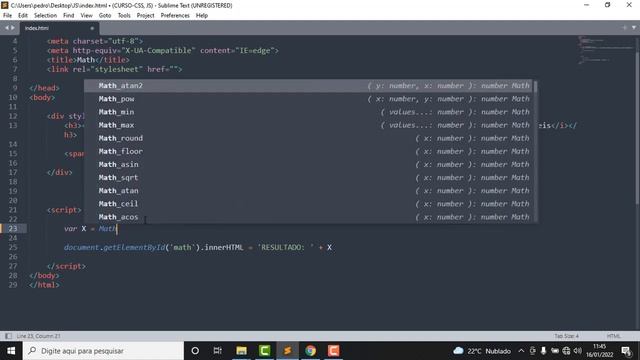Open the Goto menu

click(105, 16)
